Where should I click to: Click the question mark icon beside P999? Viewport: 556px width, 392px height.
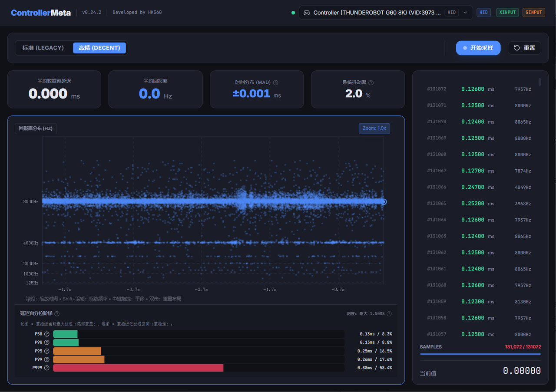click(x=47, y=368)
